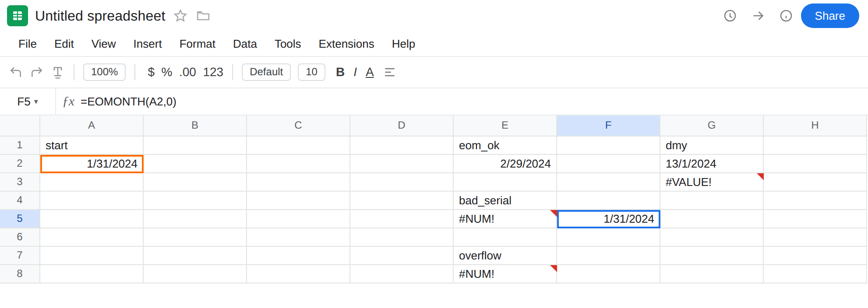Open the Edit menu
The height and width of the screenshot is (308, 868).
click(64, 44)
